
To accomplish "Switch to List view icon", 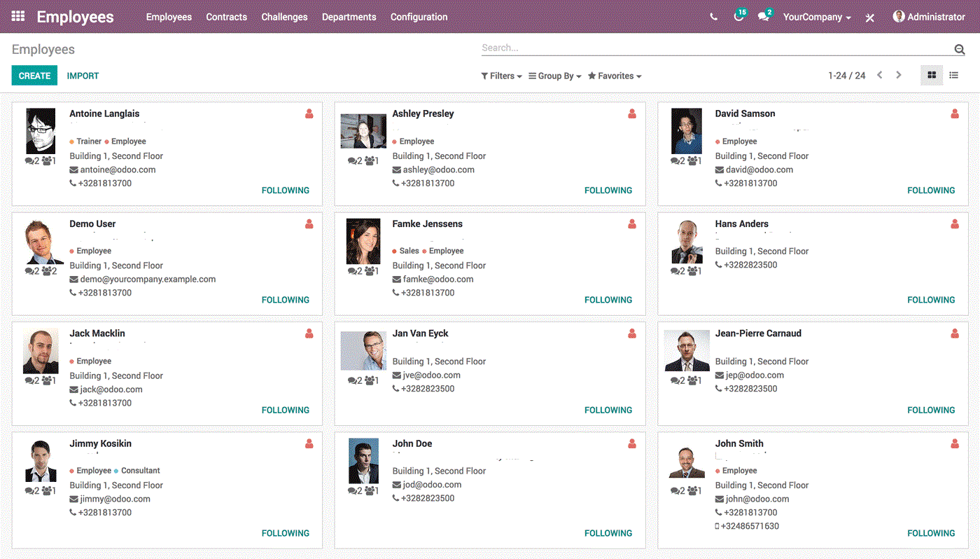I will pos(953,75).
